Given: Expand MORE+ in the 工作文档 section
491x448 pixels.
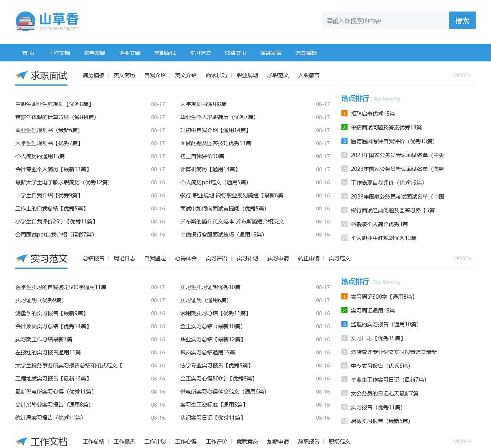Looking at the screenshot, I should [x=462, y=441].
